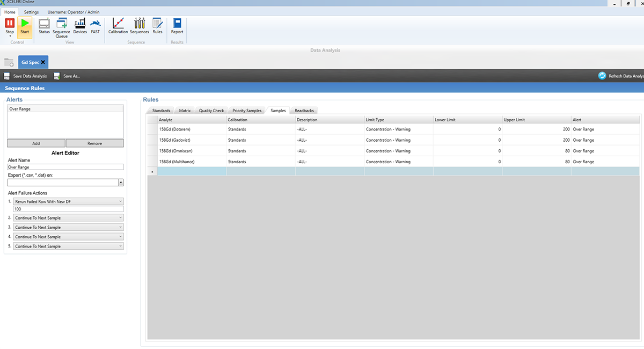This screenshot has width=644, height=349.
Task: Click the Upper Limit column header
Action: (x=536, y=120)
